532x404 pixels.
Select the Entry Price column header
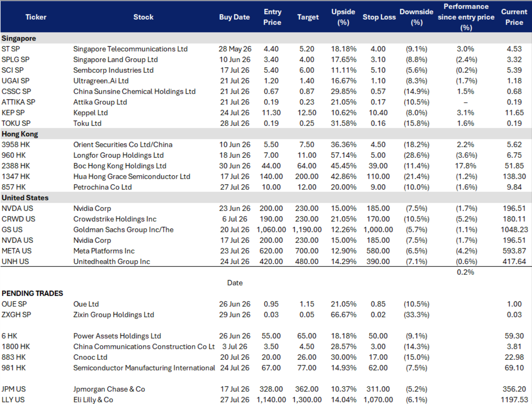(x=272, y=17)
